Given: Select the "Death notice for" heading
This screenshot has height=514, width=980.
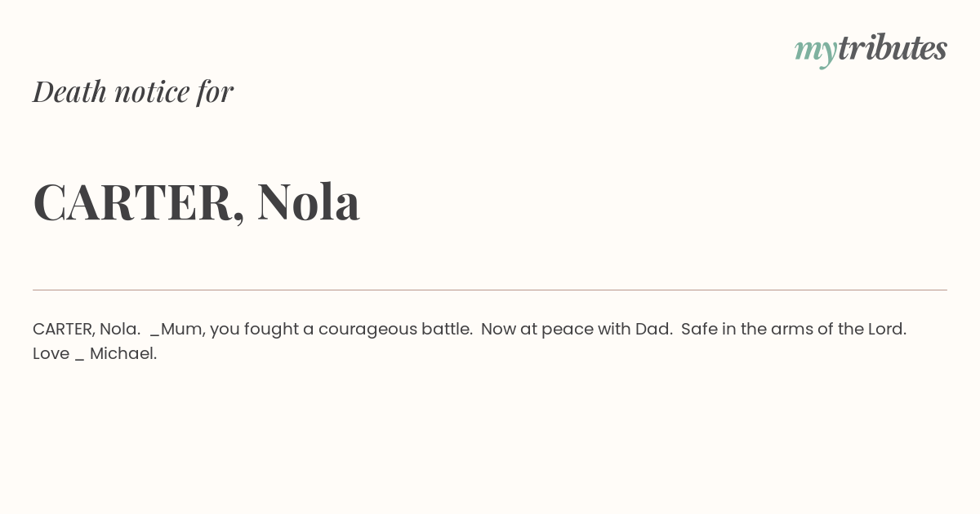Looking at the screenshot, I should pyautogui.click(x=133, y=91).
